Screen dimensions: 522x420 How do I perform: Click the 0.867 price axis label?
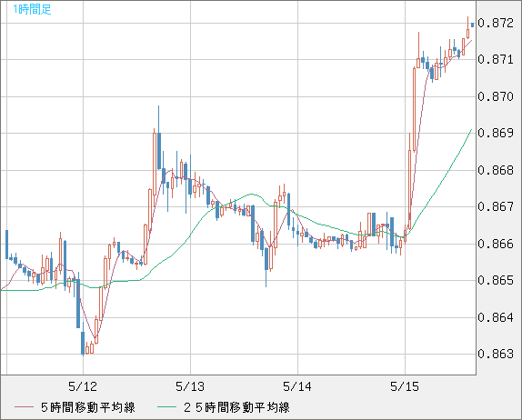coord(496,206)
